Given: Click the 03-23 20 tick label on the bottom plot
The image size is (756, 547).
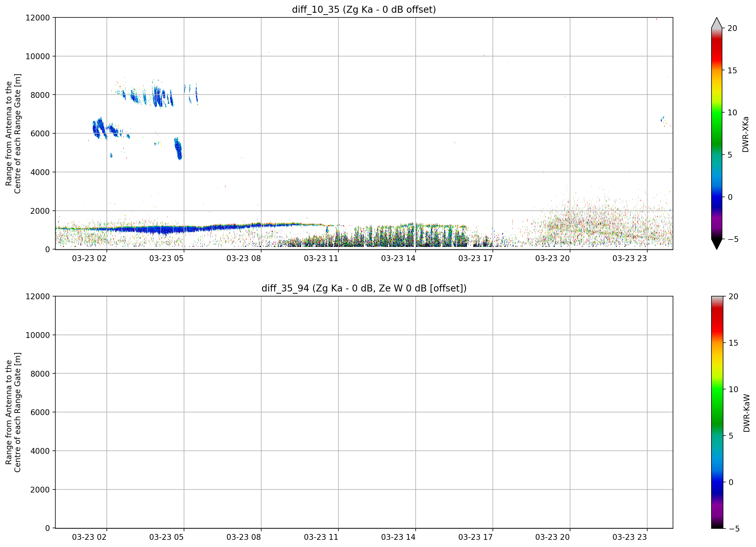Looking at the screenshot, I should tap(552, 537).
